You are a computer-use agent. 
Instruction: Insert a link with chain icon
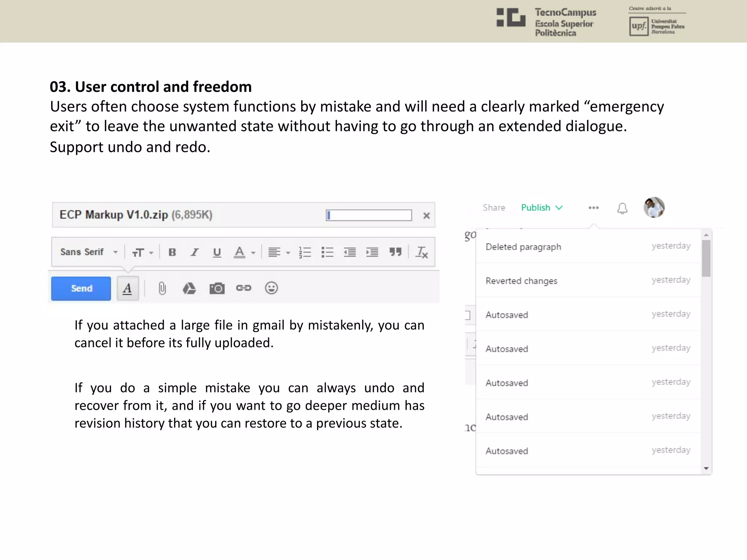coord(244,288)
